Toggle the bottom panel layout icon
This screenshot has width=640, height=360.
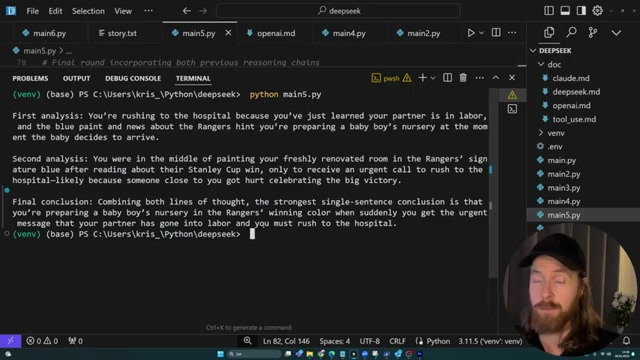coord(565,11)
